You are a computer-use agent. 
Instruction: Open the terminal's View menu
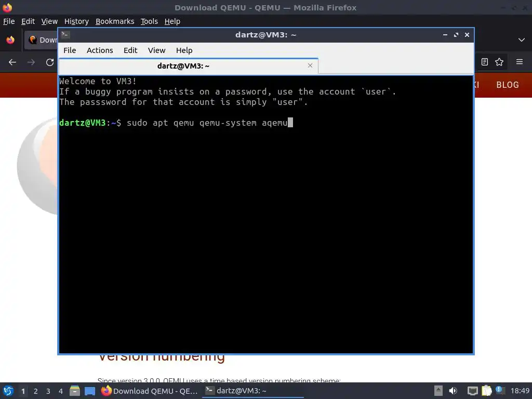coord(156,50)
